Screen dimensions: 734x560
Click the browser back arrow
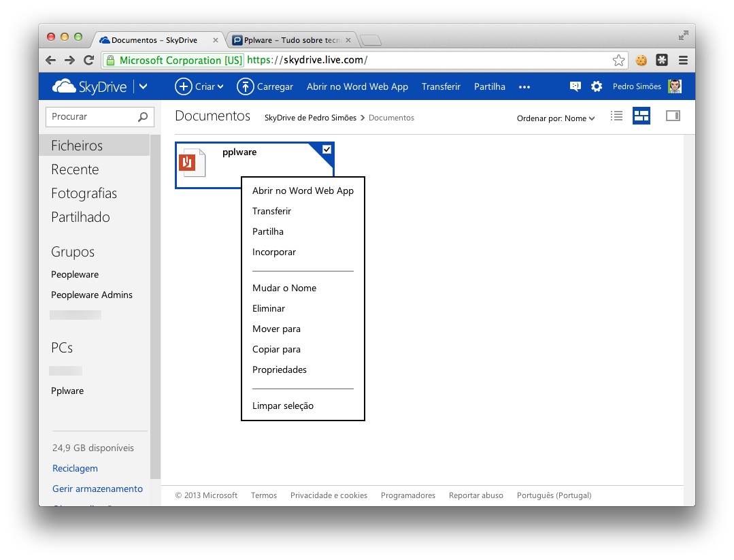tap(50, 60)
